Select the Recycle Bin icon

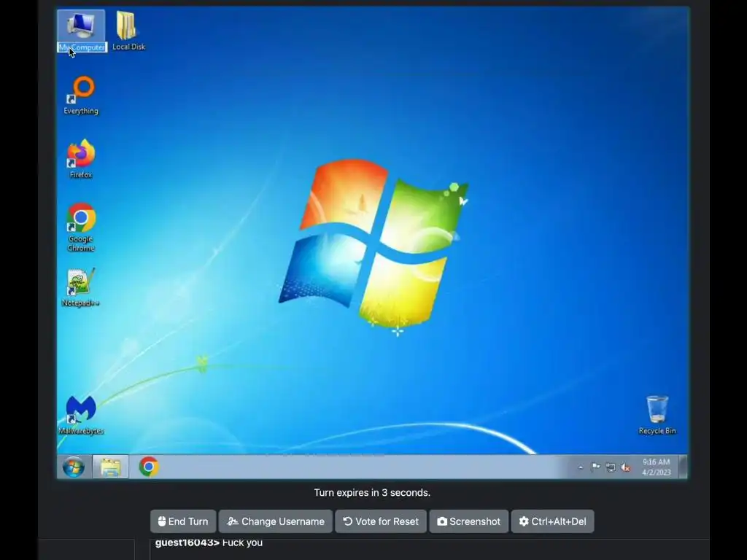click(657, 415)
